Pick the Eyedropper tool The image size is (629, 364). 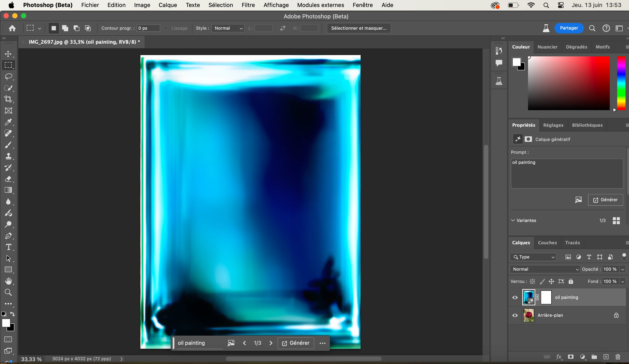click(x=9, y=122)
